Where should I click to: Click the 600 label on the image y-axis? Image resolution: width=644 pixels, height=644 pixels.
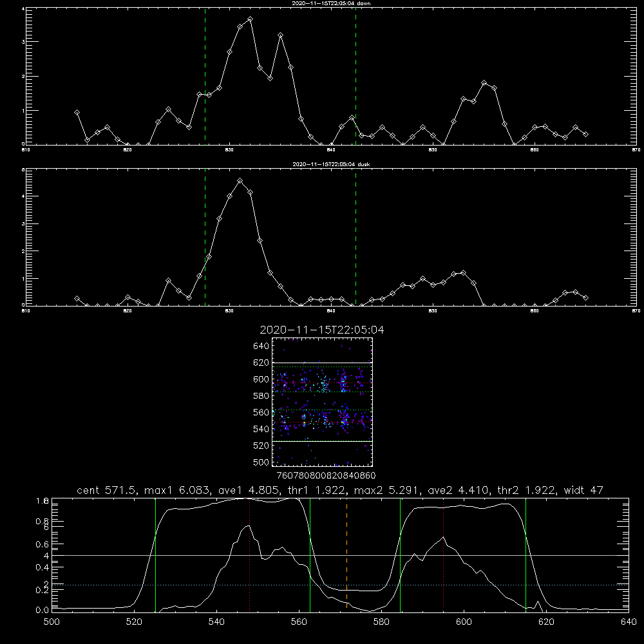261,379
